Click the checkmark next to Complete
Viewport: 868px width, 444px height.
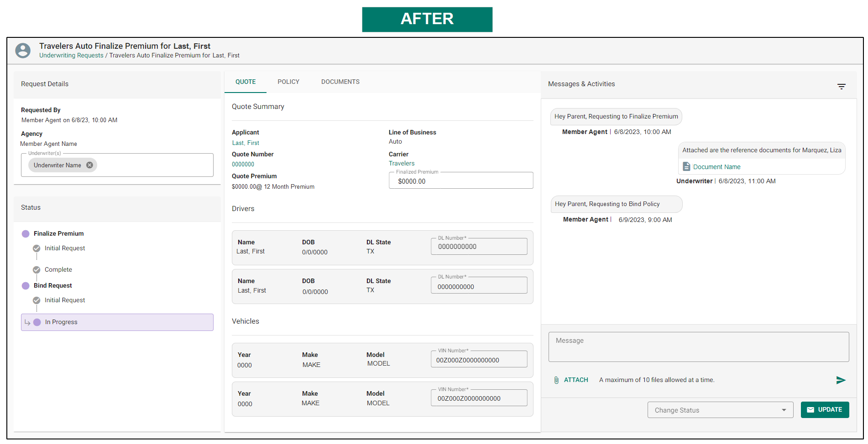pos(37,269)
